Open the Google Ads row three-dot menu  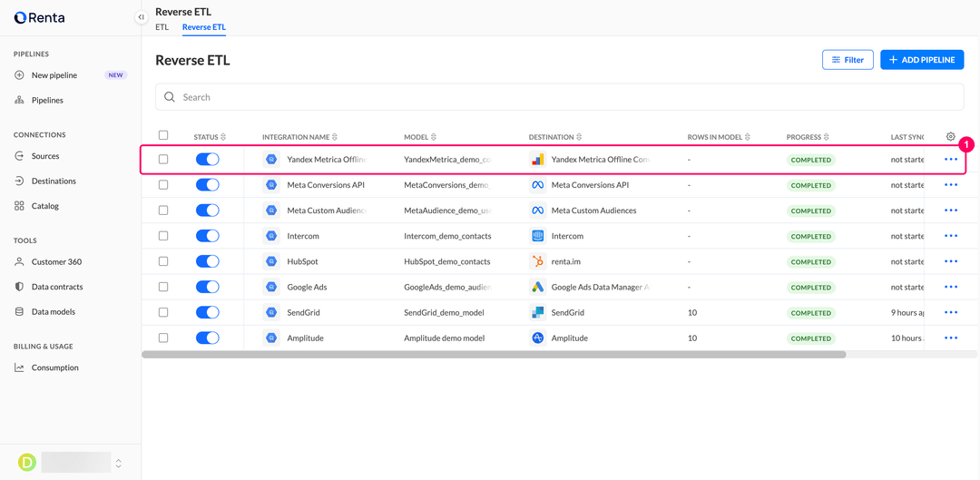[x=951, y=287]
